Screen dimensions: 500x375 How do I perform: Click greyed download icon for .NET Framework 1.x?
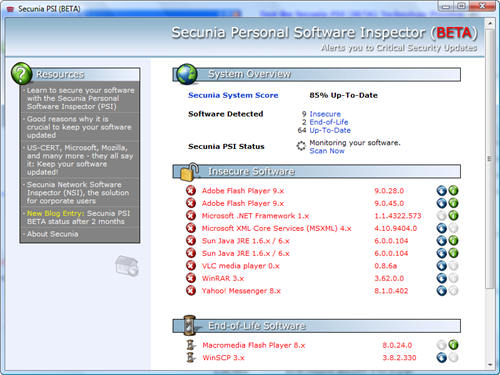pyautogui.click(x=441, y=216)
